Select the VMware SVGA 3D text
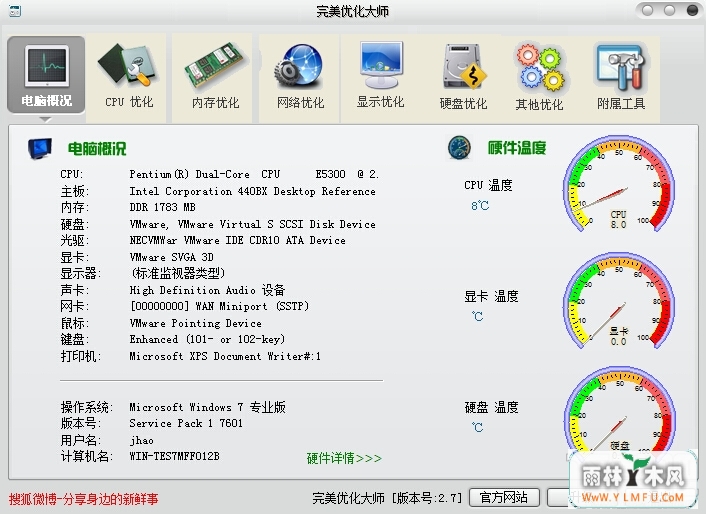Image resolution: width=706 pixels, height=514 pixels. coord(171,257)
